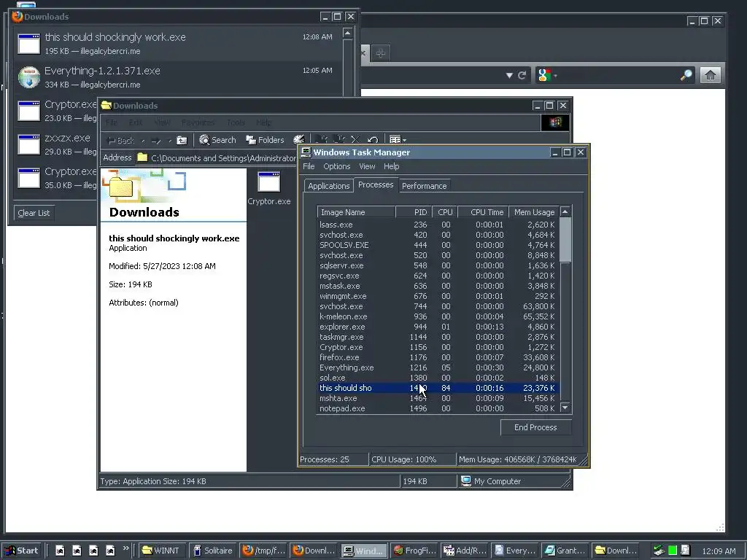Viewport: 747px width, 560px height.
Task: Click the Google search engine icon in Firefox
Action: [544, 75]
